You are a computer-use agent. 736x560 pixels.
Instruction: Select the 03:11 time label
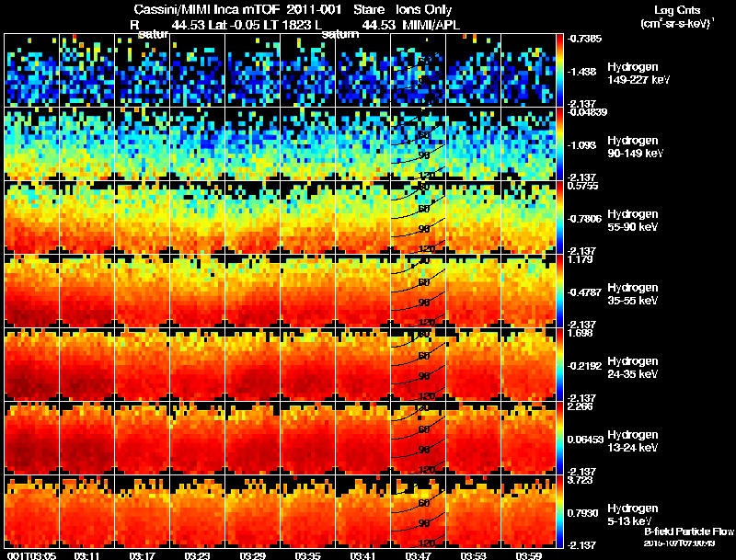(86, 555)
